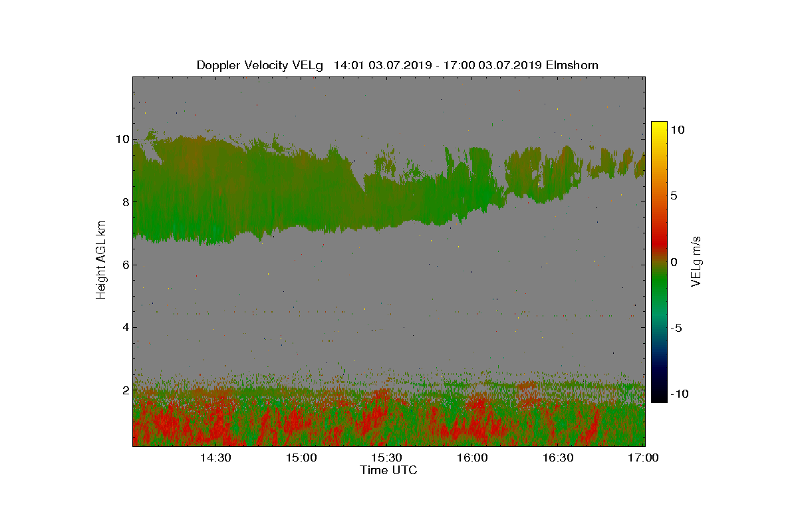Click the 17:00 time tick label

click(643, 458)
